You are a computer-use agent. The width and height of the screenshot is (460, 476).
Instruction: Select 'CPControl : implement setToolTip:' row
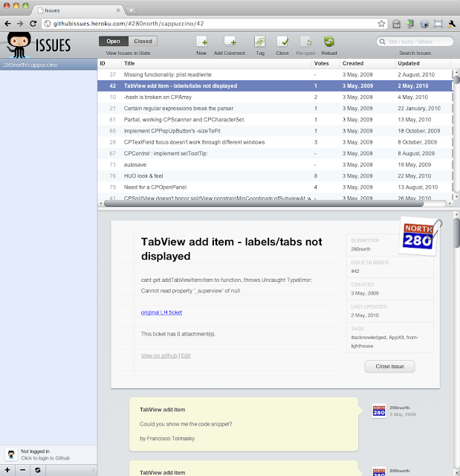coord(275,153)
